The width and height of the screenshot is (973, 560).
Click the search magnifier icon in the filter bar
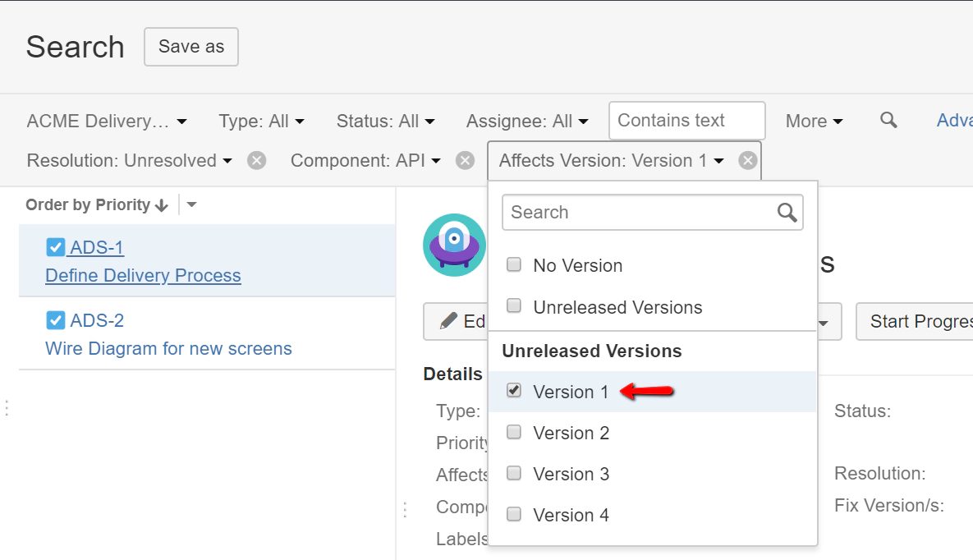(x=888, y=121)
